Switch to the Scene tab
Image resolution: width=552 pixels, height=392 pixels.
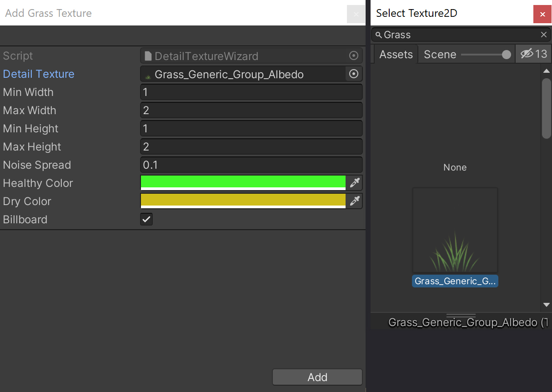(x=440, y=54)
